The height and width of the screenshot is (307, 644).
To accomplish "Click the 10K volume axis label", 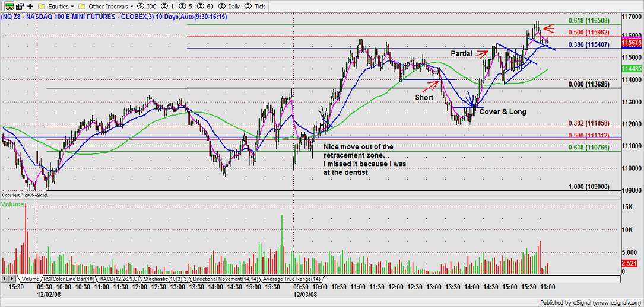I will [627, 229].
